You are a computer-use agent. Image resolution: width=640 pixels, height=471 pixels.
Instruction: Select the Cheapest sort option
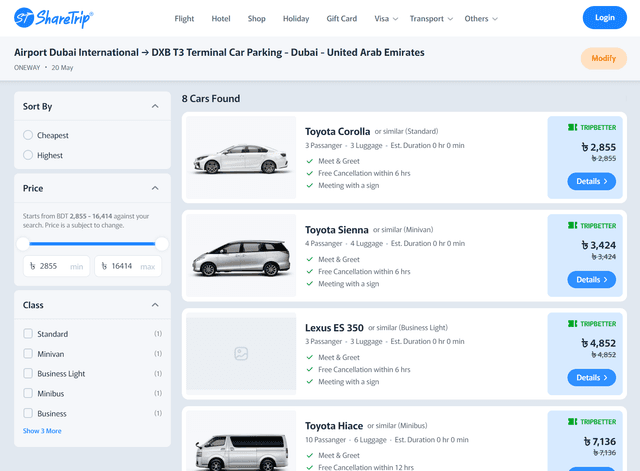[x=28, y=135]
